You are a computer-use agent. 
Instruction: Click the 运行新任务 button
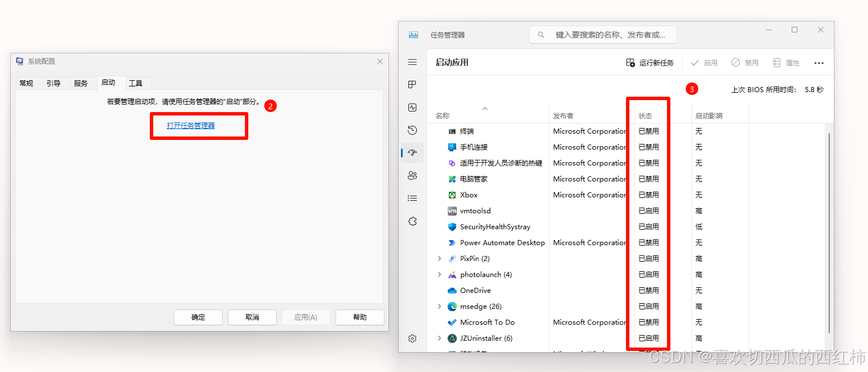650,63
